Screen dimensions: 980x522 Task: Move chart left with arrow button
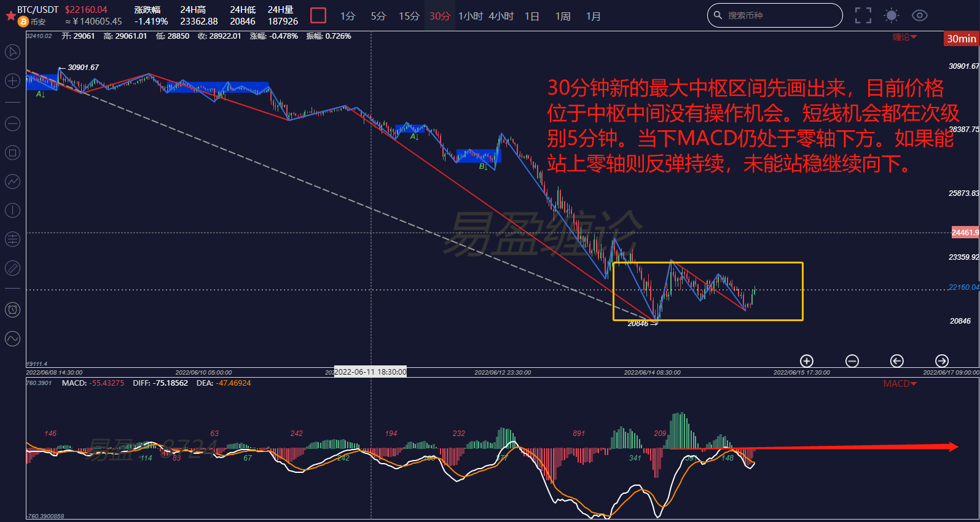point(897,361)
